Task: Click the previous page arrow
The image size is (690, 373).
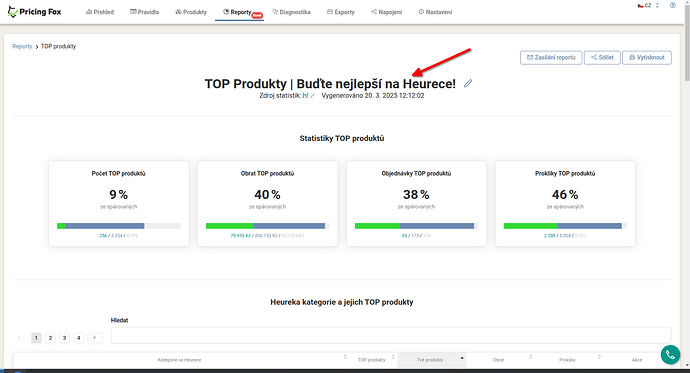Action: 19,338
